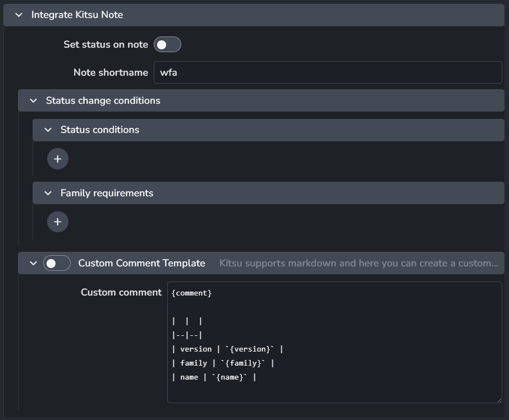Click chevron beside Integrate Kitsu Note
Image resolution: width=509 pixels, height=420 pixels.
19,15
